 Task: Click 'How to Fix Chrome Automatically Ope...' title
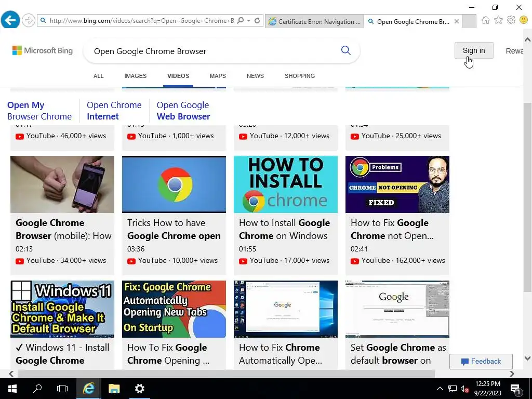[280, 354]
